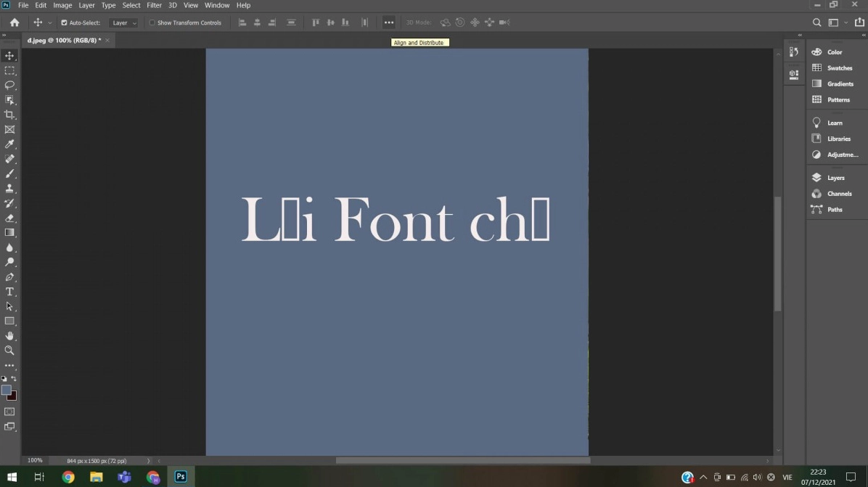The width and height of the screenshot is (868, 487).
Task: Select the Dodge tool
Action: pos(9,262)
